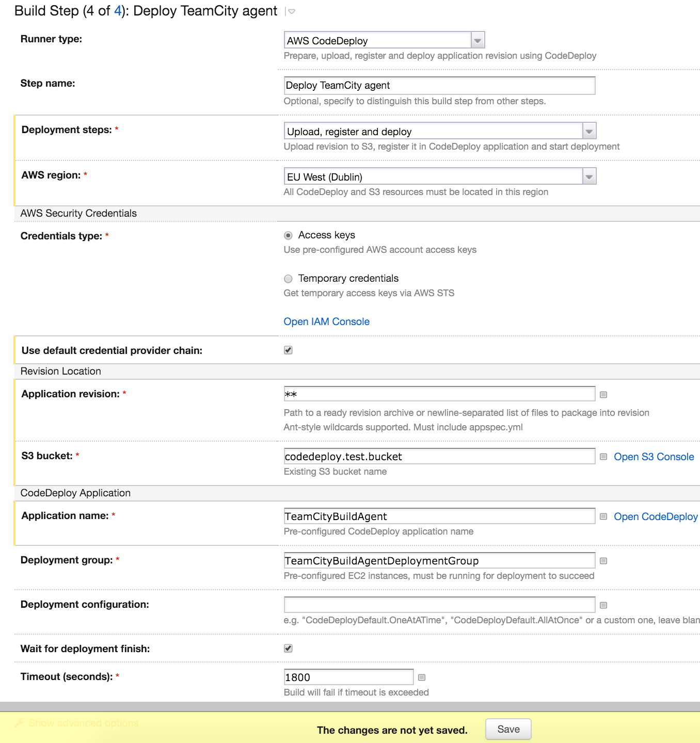Image resolution: width=700 pixels, height=743 pixels.
Task: Click the wrench icon for advanced options
Action: click(x=19, y=723)
